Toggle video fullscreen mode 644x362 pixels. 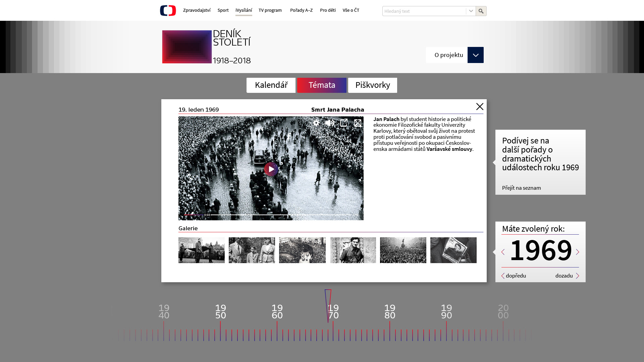coord(358,123)
